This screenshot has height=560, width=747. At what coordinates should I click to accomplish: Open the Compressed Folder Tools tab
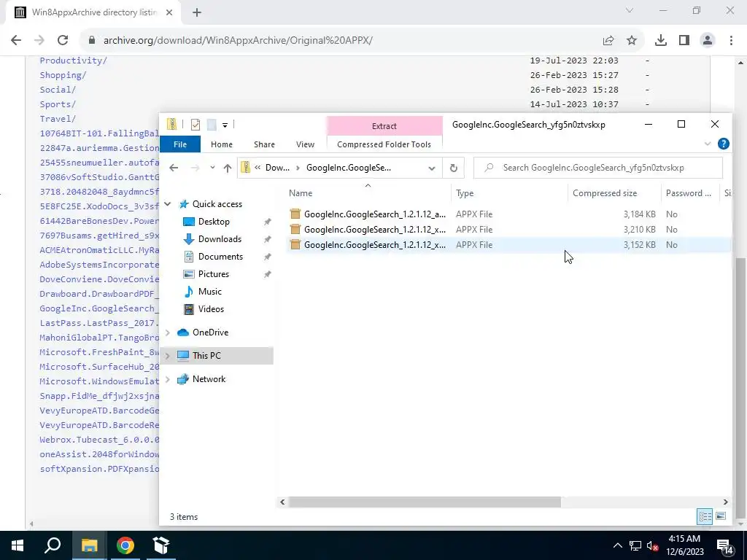pyautogui.click(x=384, y=144)
